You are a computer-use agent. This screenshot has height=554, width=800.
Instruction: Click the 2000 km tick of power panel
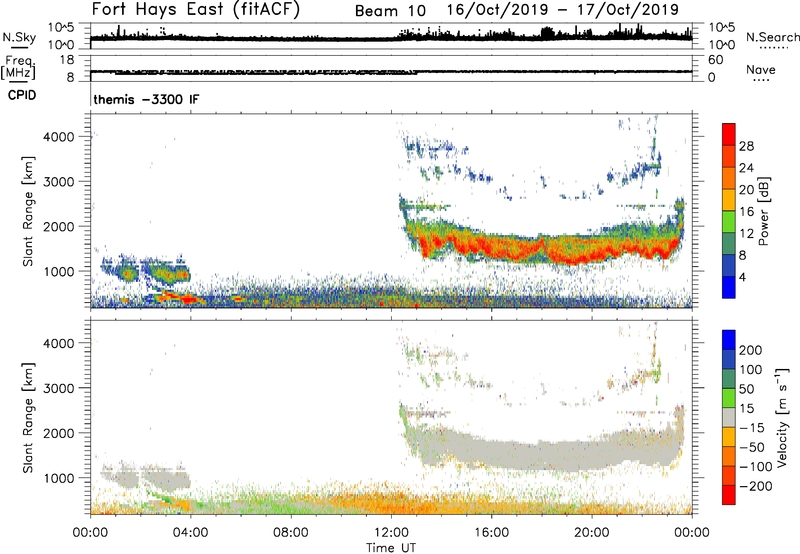[58, 226]
